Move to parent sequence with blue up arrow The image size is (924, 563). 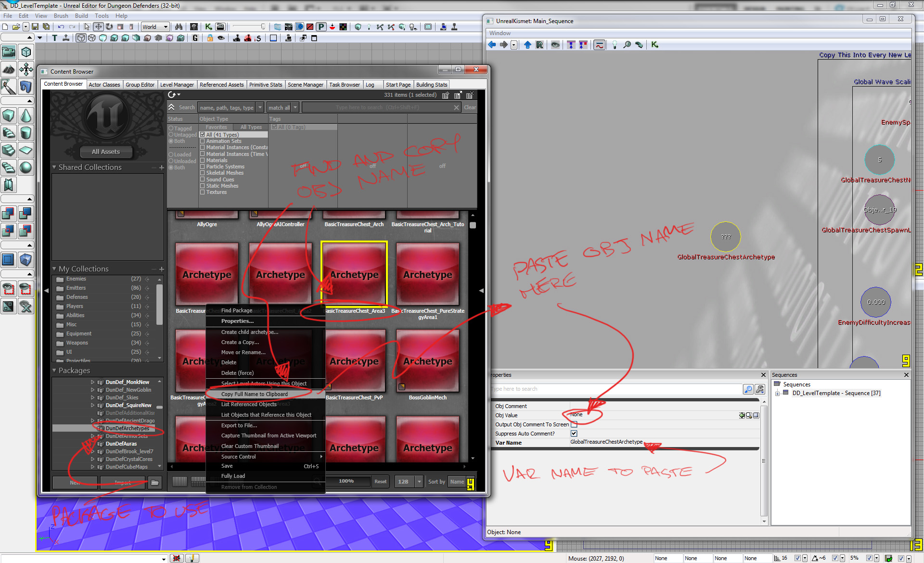coord(527,45)
